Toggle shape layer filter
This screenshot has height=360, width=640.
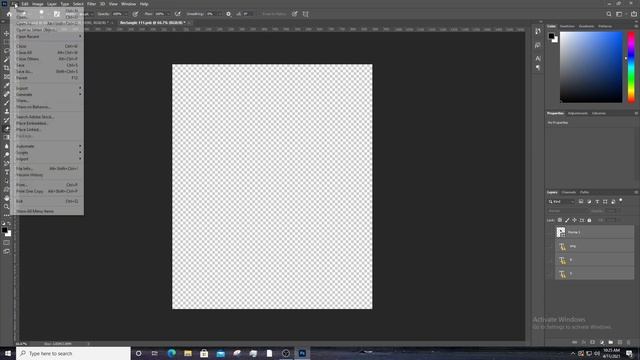(x=605, y=202)
